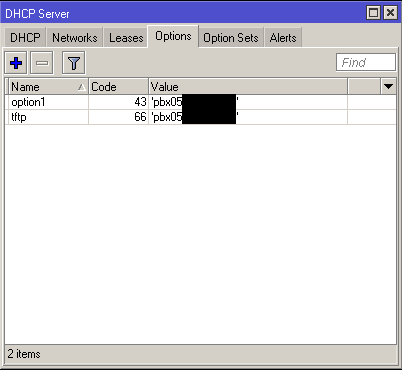Screen dimensions: 402x370
Task: Click the 2 items status text
Action: (x=24, y=354)
